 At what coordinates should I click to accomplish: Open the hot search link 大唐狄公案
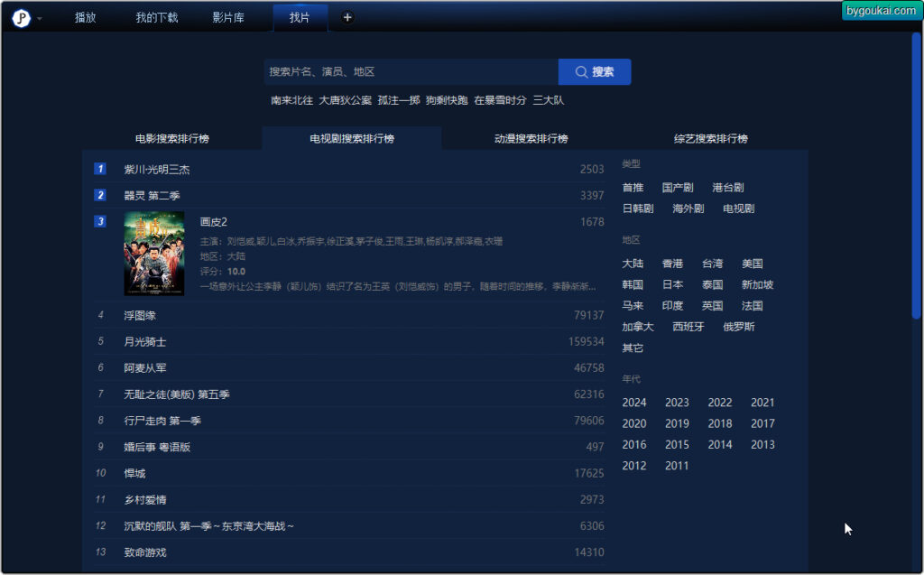(x=345, y=100)
